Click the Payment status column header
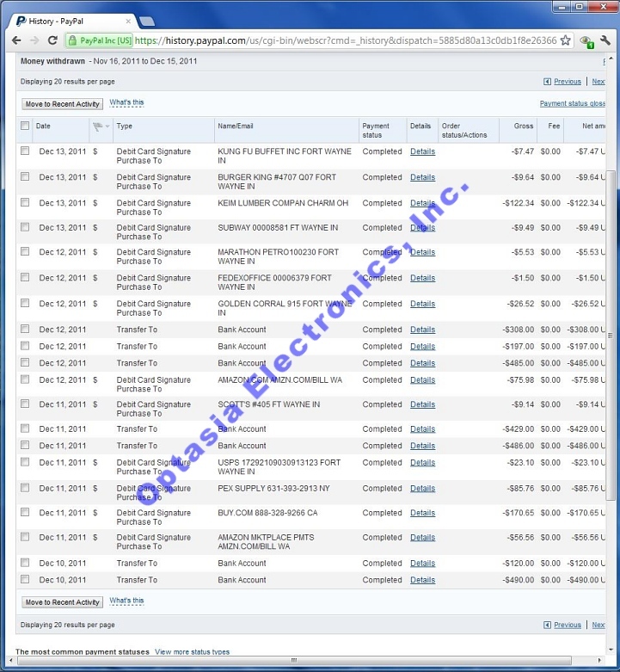This screenshot has height=672, width=620. click(376, 130)
